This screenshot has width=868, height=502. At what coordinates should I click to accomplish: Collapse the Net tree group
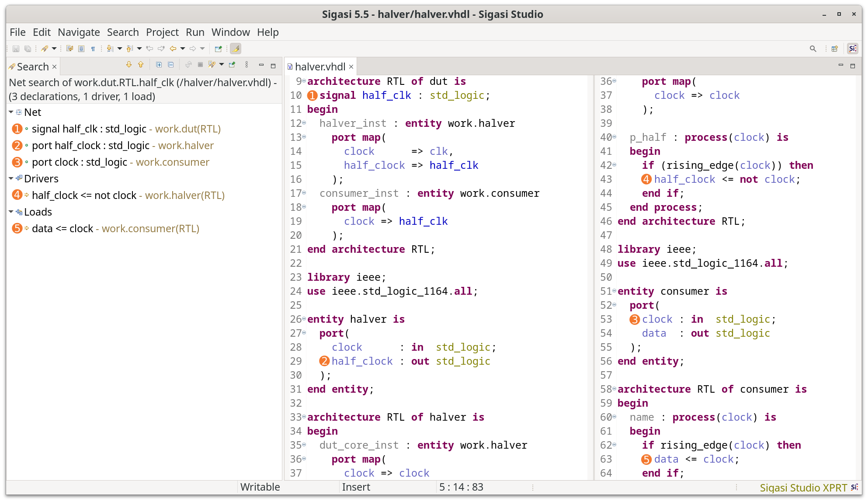click(11, 112)
